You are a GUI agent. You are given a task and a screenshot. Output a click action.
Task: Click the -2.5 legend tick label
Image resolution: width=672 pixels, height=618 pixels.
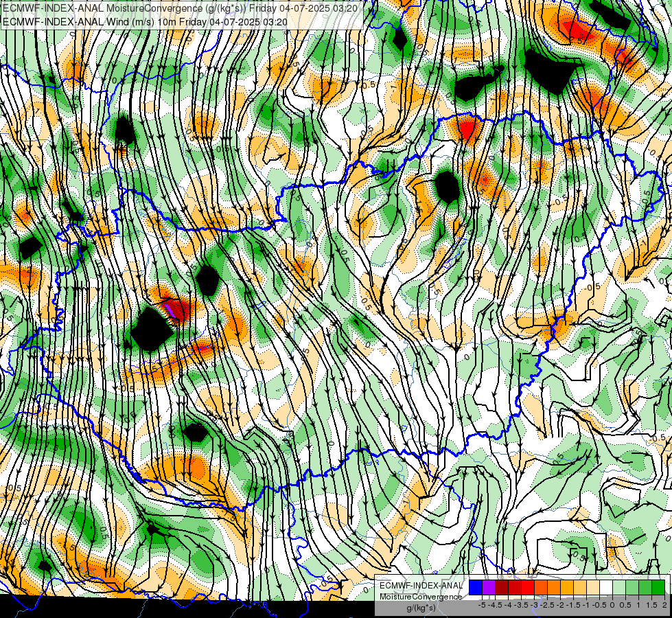tap(547, 605)
